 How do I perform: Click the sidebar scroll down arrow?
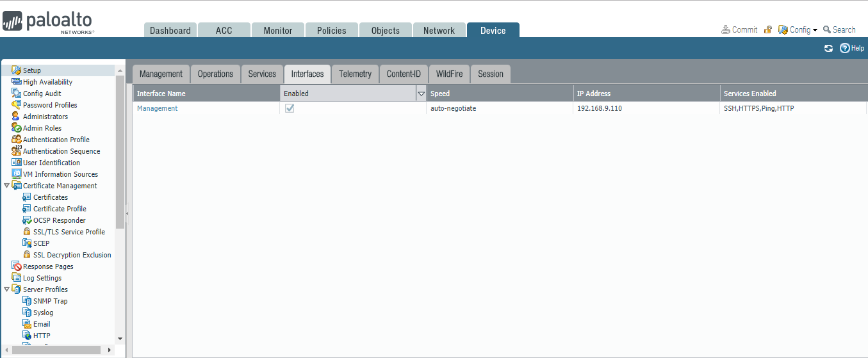(x=120, y=338)
